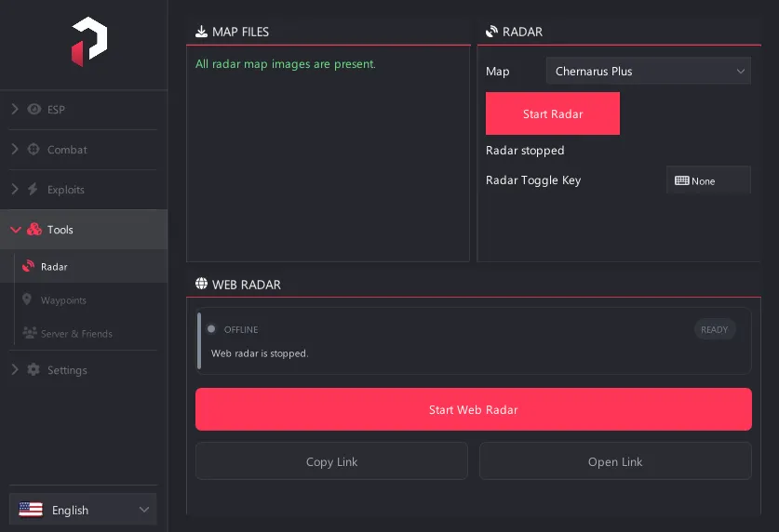Click the Exploits lightning bolt icon
779x532 pixels.
pos(33,189)
